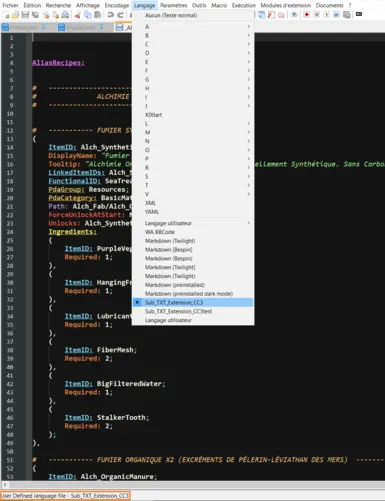Click the Cut scissors icon

[x=78, y=15]
